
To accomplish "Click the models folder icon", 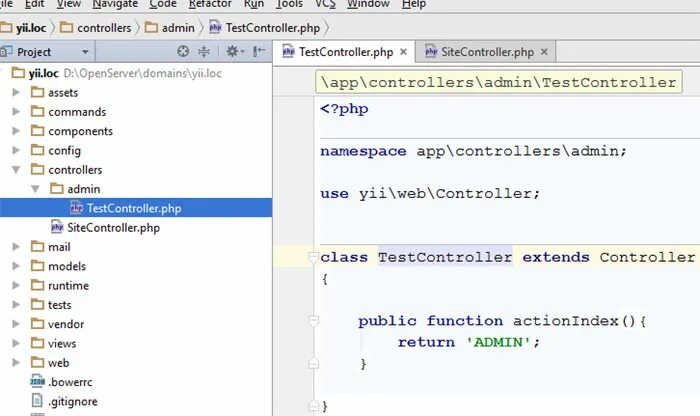I will 38,266.
